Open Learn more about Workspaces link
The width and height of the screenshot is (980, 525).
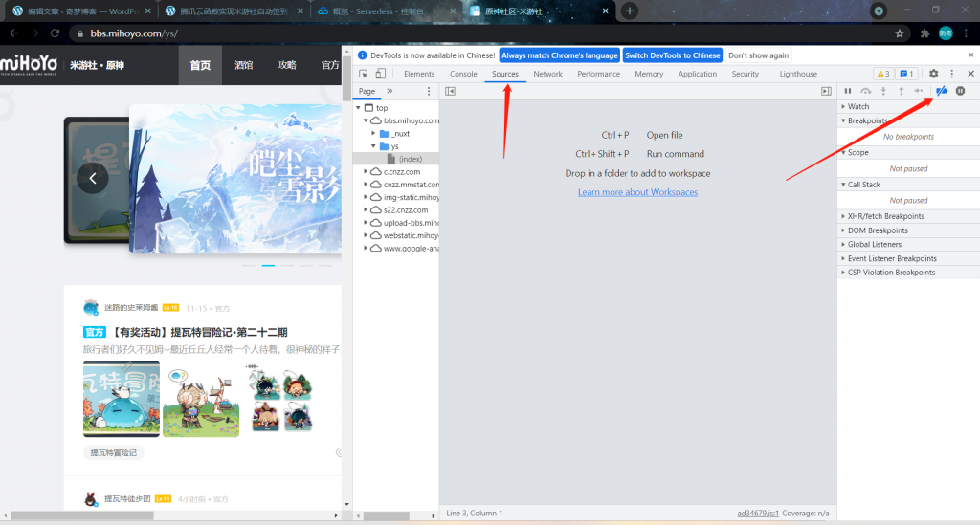click(x=637, y=192)
